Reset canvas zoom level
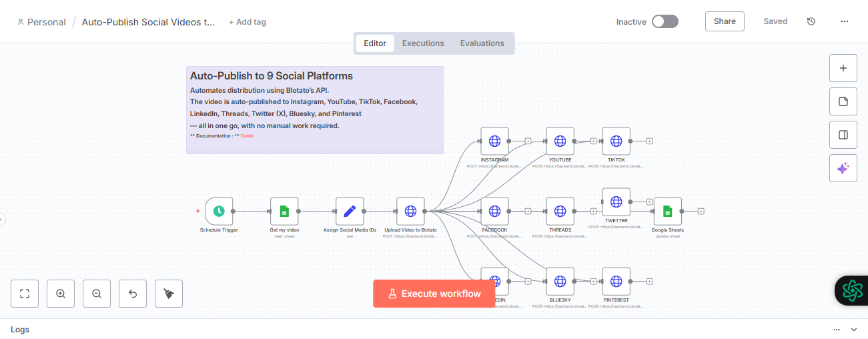The image size is (868, 339). pos(133,294)
